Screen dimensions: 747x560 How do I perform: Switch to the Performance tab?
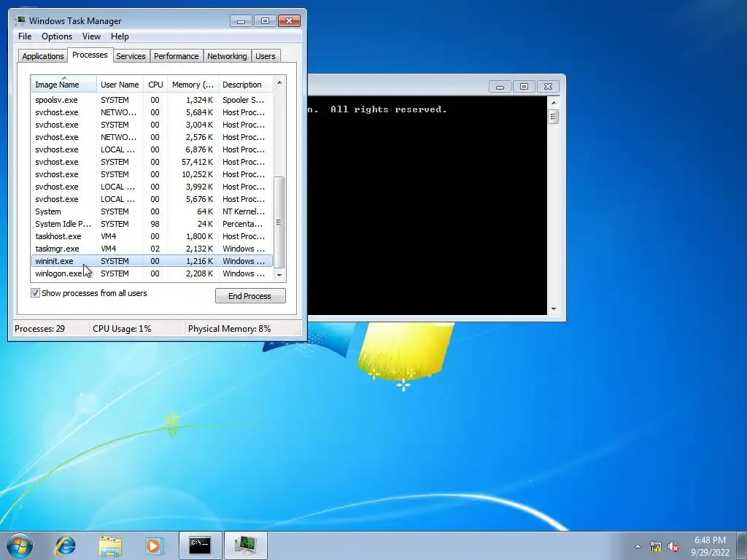pos(177,55)
